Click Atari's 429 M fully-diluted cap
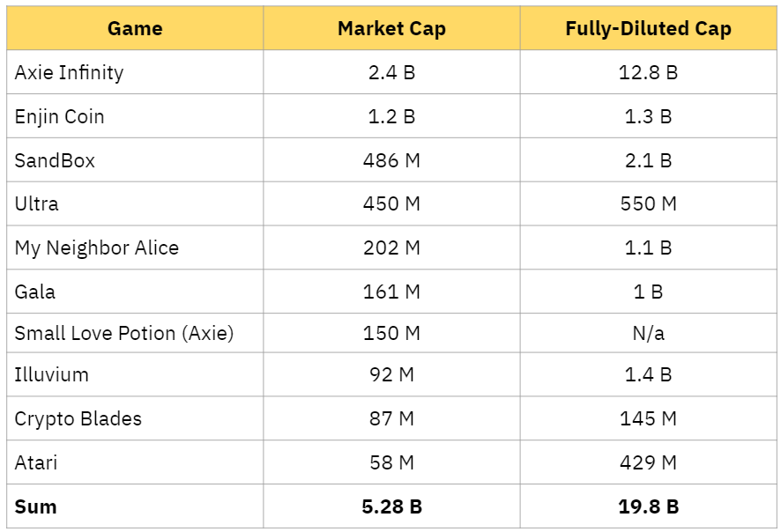 click(648, 462)
